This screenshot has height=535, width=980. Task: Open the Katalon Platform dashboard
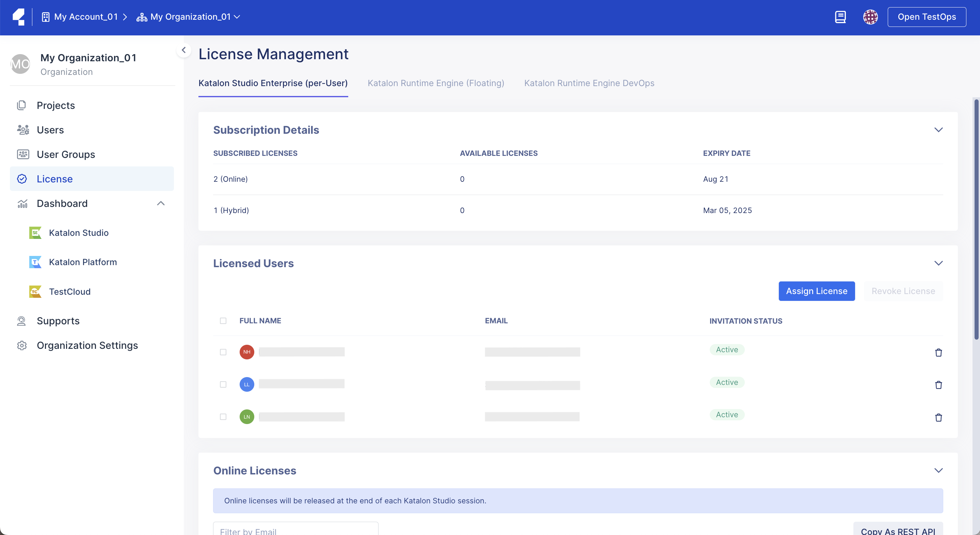click(83, 262)
